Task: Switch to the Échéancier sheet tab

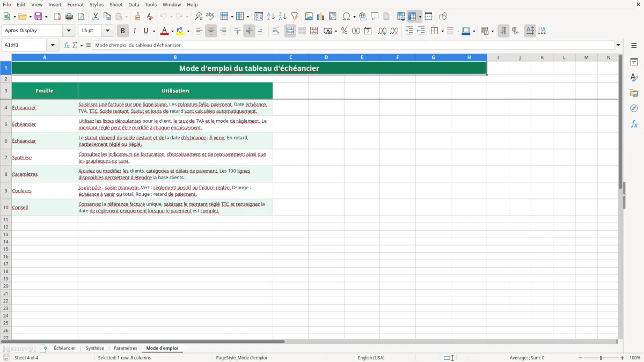Action: coord(65,349)
